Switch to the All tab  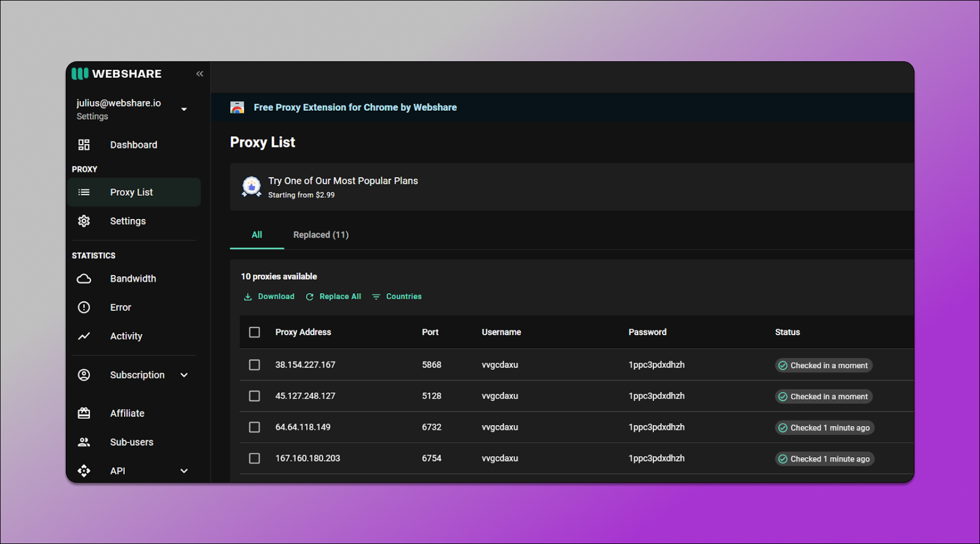pyautogui.click(x=257, y=235)
